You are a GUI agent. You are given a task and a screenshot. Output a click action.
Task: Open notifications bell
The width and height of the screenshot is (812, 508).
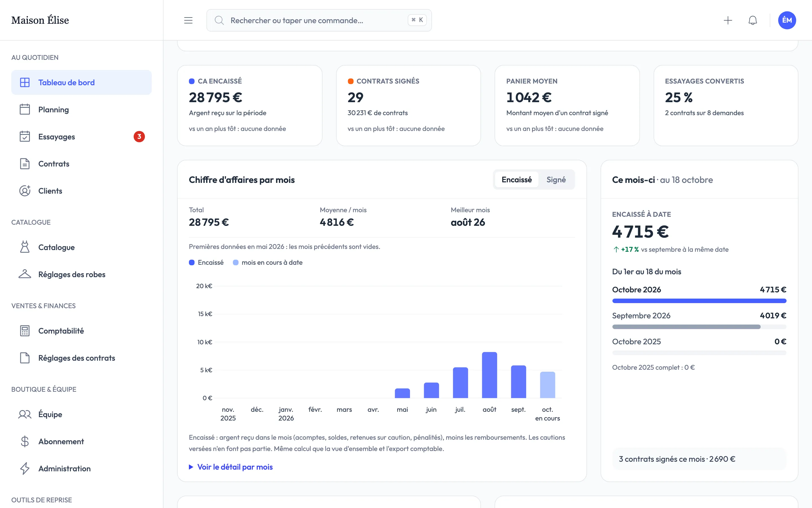point(753,21)
